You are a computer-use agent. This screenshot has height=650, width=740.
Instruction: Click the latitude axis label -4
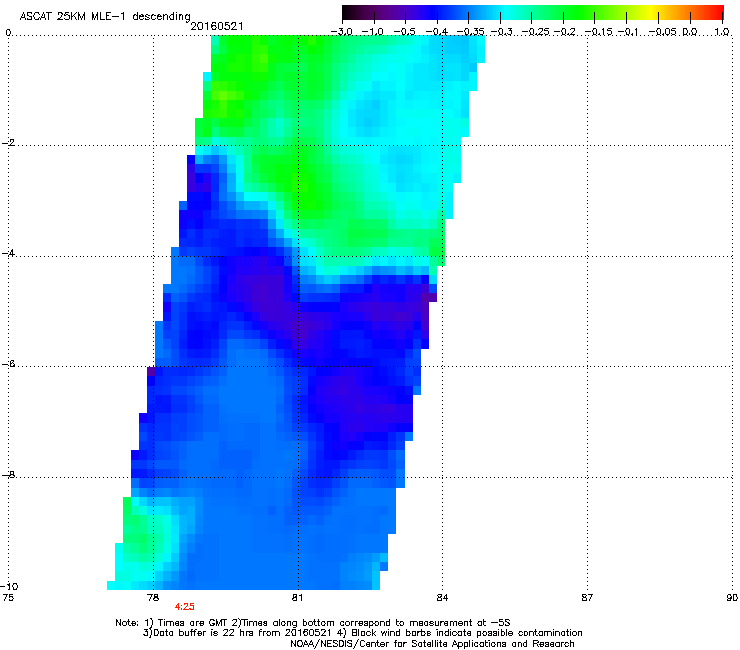(8, 253)
